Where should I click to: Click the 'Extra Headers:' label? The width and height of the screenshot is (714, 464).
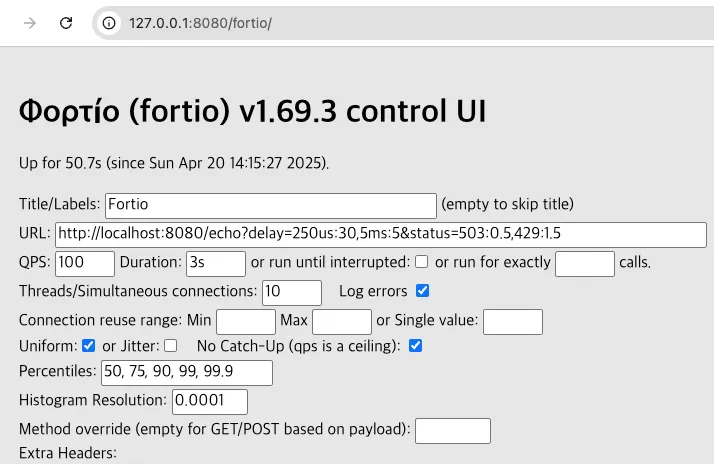[x=67, y=453]
